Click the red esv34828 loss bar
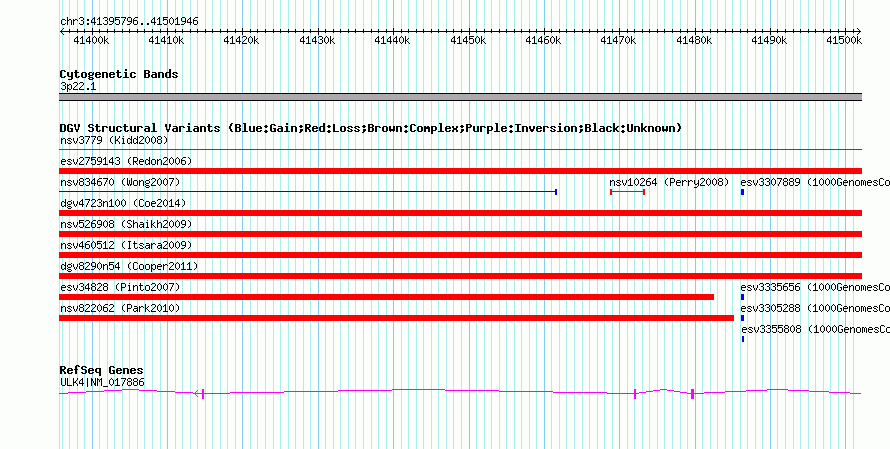 [x=387, y=297]
